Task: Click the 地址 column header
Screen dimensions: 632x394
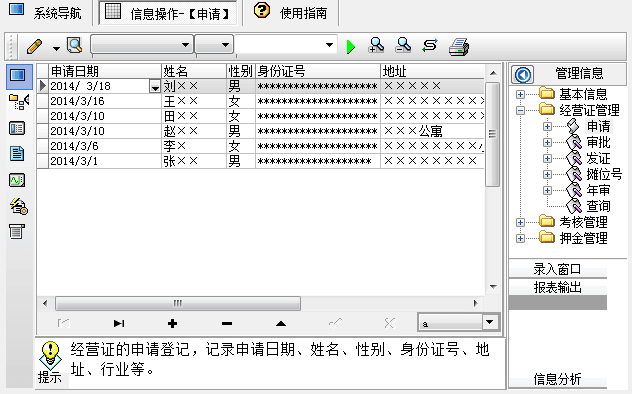Action: coord(432,71)
